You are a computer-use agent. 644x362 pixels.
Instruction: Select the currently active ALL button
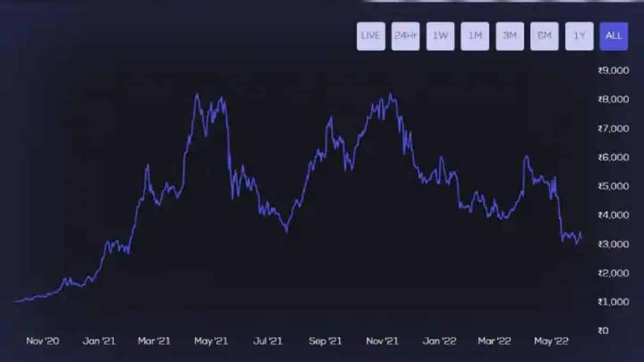click(613, 36)
